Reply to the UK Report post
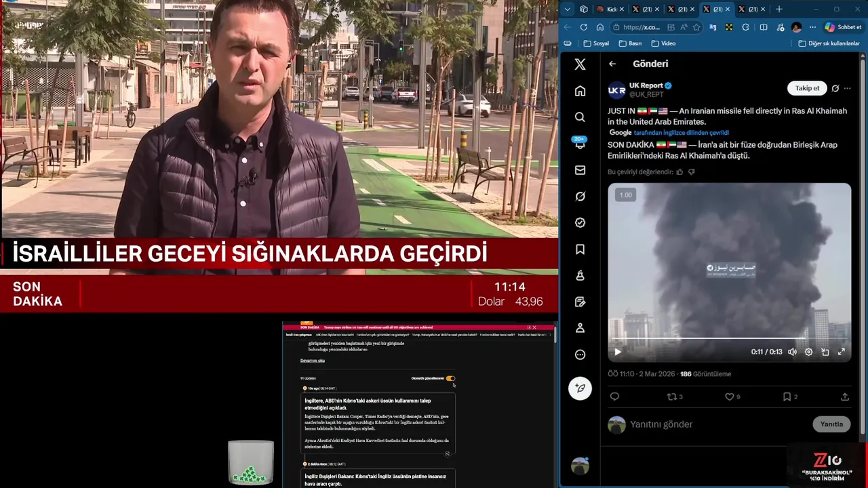The image size is (868, 488). point(614,396)
